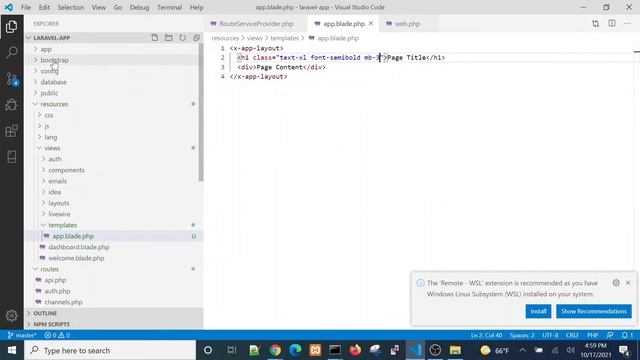Expand the NPM SCRIPTS section
The height and width of the screenshot is (360, 640).
coord(114,324)
